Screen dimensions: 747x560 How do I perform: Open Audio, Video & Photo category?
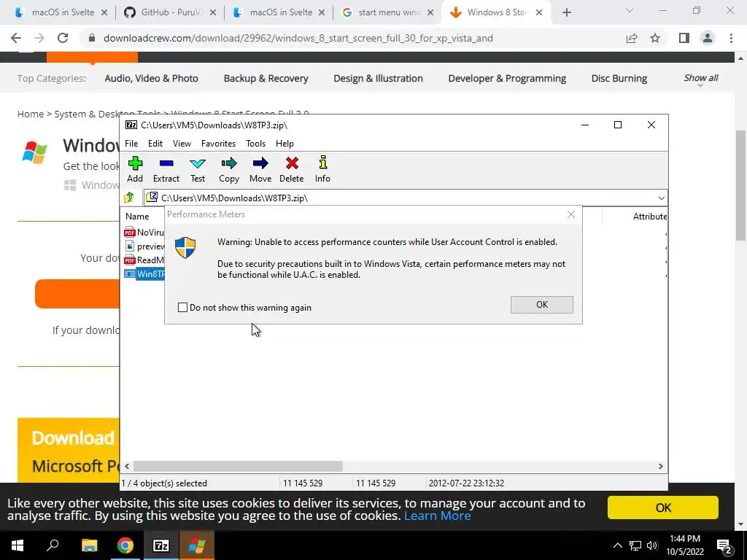tap(152, 78)
